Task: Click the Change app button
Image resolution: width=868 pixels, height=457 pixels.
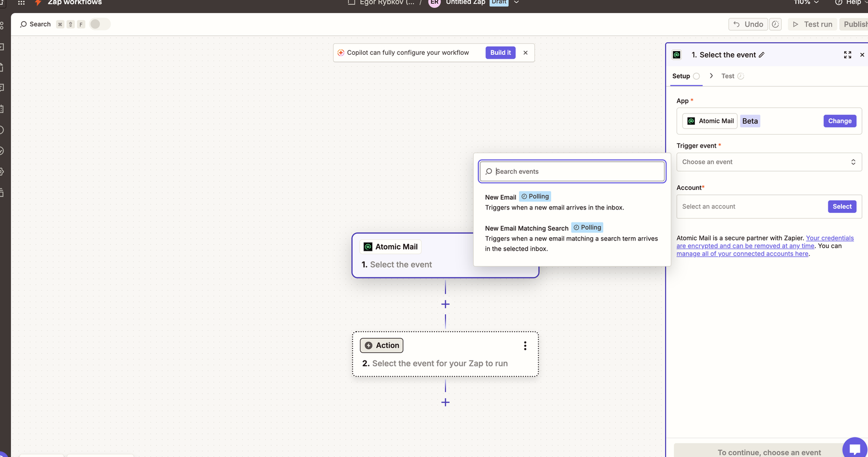Action: pyautogui.click(x=840, y=121)
